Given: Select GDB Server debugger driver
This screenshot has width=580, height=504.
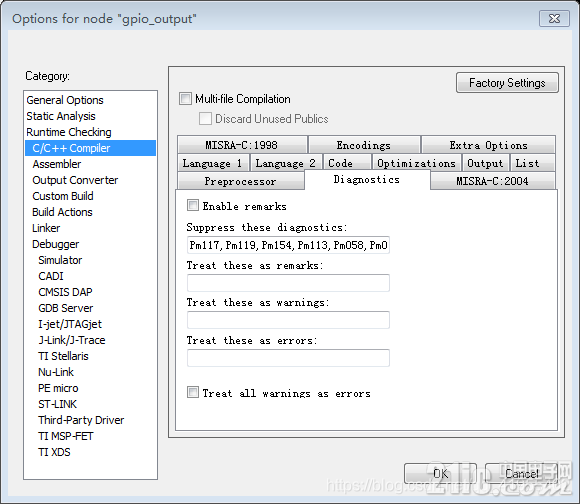Looking at the screenshot, I should coord(65,308).
